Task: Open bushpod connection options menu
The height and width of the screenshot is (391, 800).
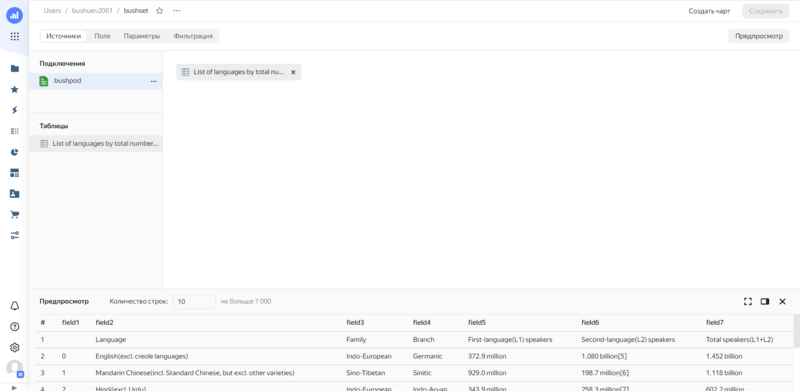Action: pyautogui.click(x=154, y=81)
